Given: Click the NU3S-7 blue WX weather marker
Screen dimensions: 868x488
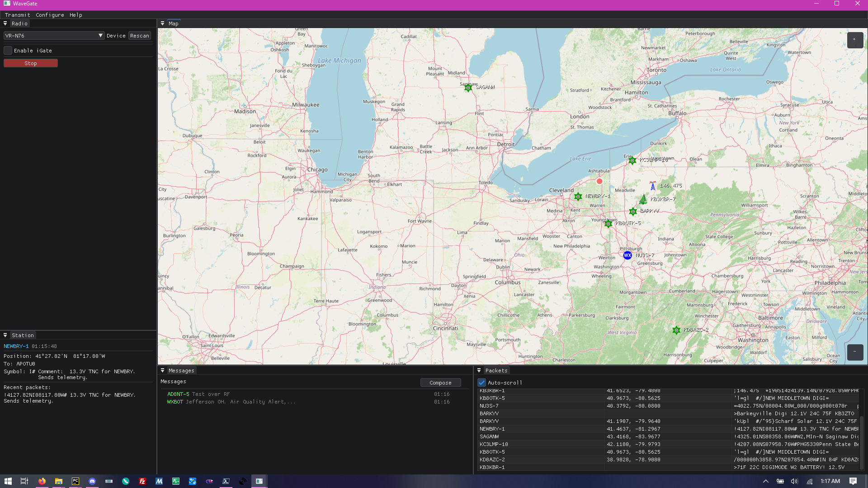Looking at the screenshot, I should [x=627, y=255].
